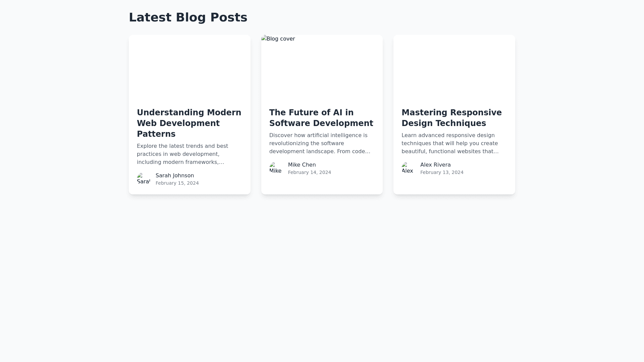Click the first card's cover image area
This screenshot has width=644, height=362.
pos(190,67)
